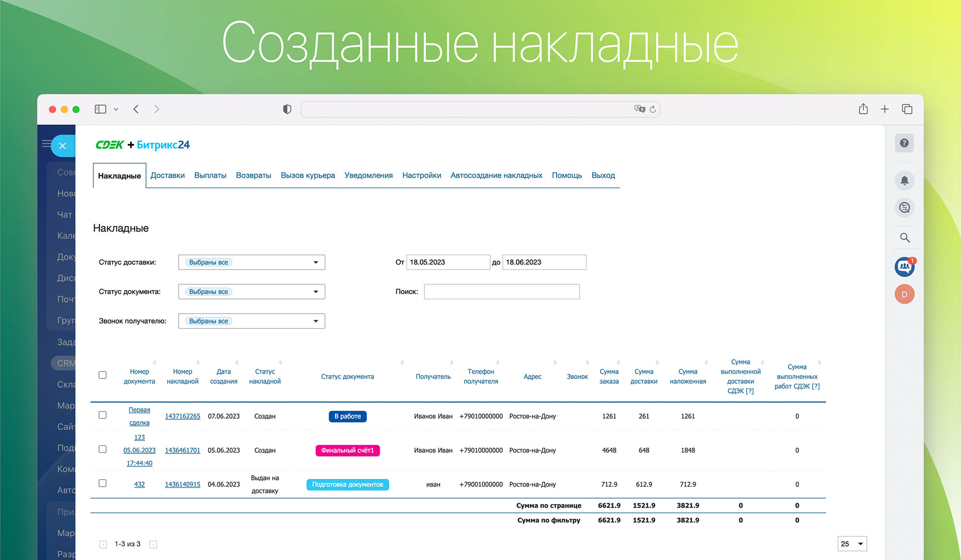Close the slider with blue X button
This screenshot has height=560, width=961.
point(62,146)
